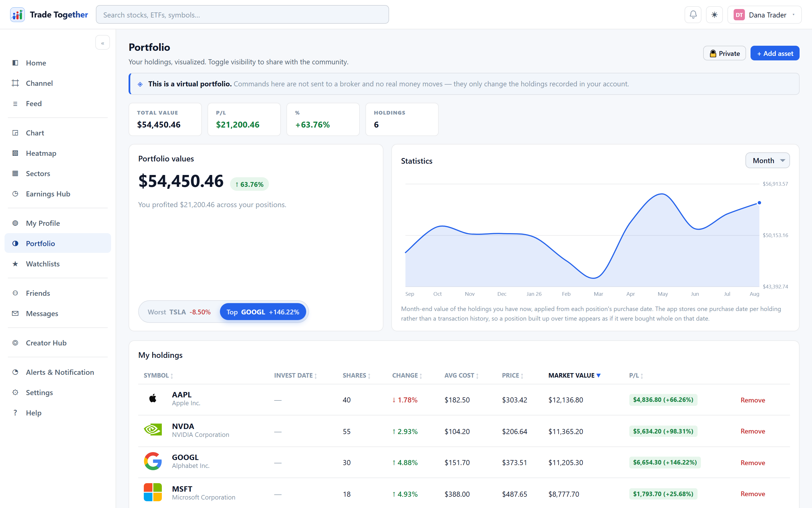Sort holdings by Avg Cost
The height and width of the screenshot is (508, 812).
pos(461,376)
